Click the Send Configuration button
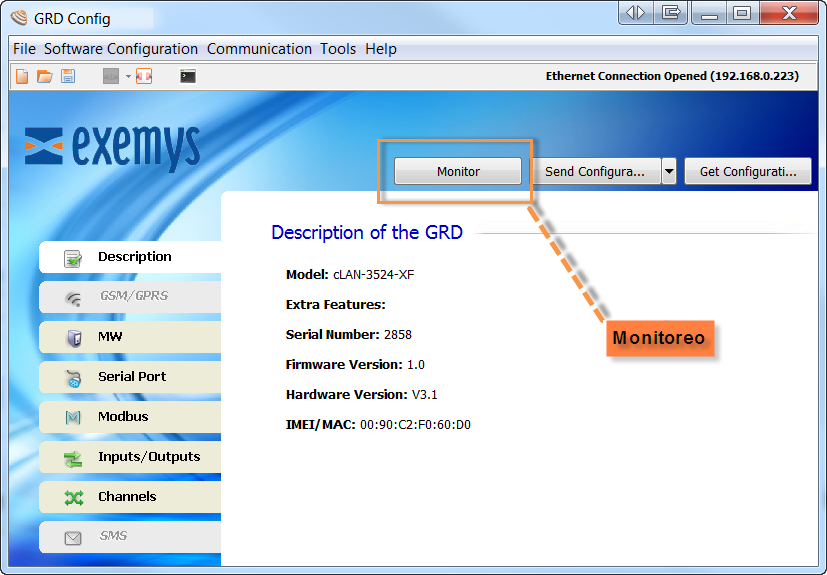 click(594, 171)
